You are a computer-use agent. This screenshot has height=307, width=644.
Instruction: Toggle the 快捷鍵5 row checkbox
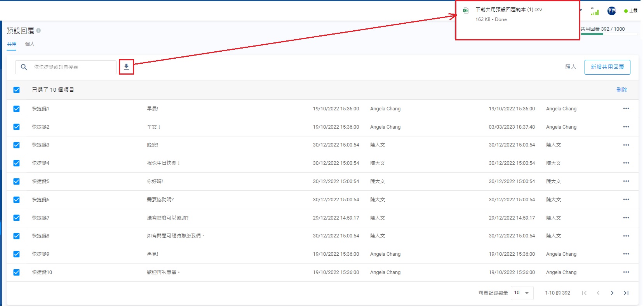(16, 181)
